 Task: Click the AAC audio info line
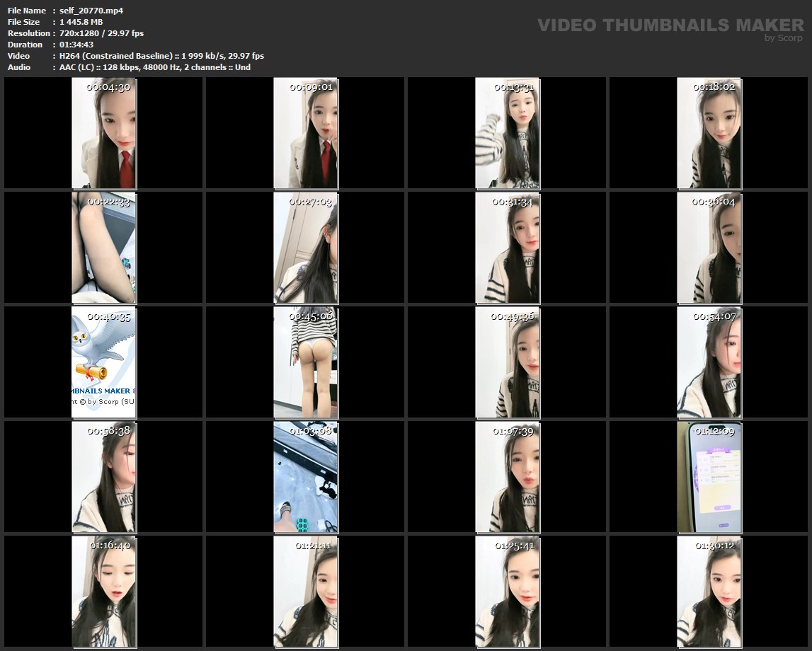[x=155, y=67]
